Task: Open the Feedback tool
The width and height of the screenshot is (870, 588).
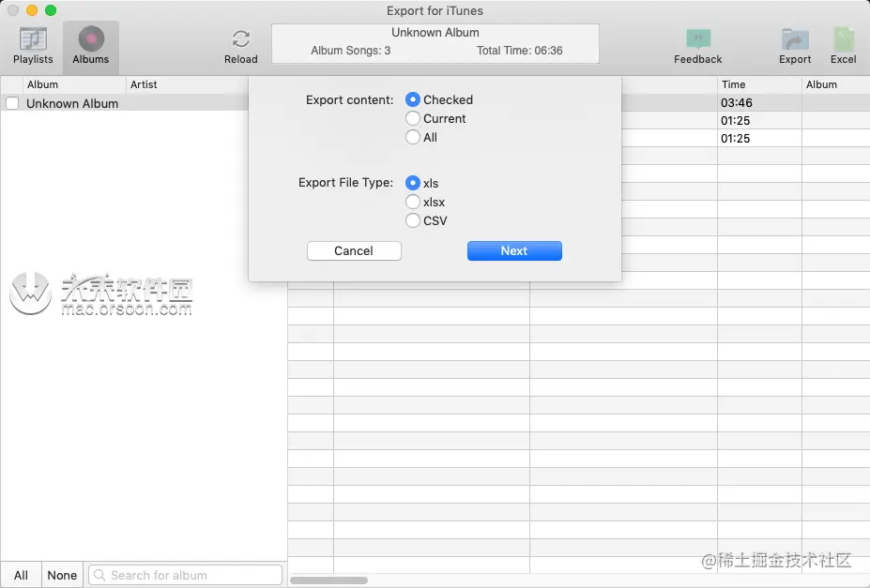Action: tap(698, 47)
